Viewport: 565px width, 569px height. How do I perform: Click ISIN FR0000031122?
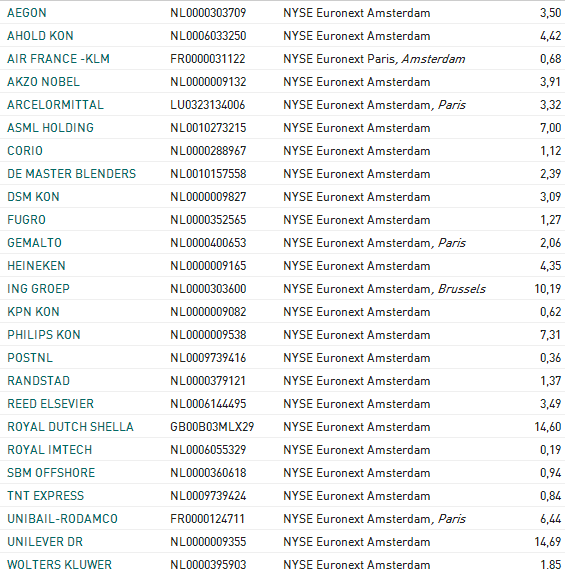(208, 59)
